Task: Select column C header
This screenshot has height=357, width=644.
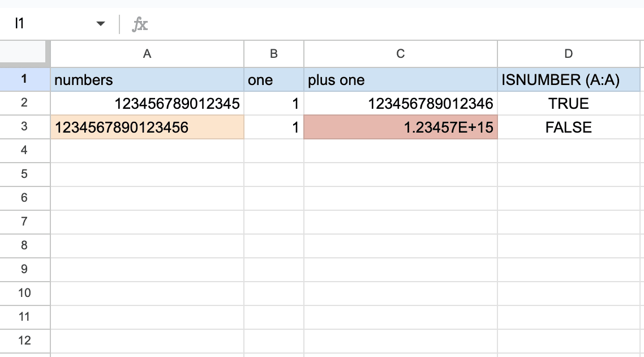Action: [x=401, y=54]
